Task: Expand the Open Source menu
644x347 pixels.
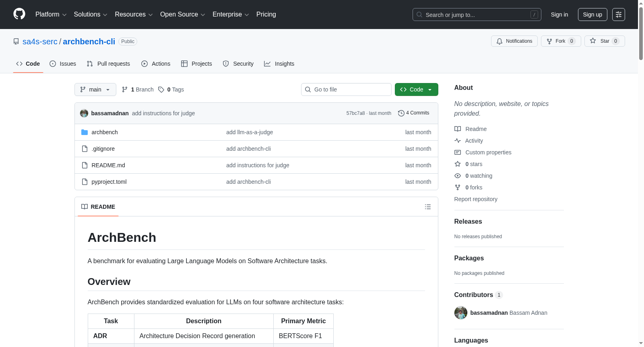Action: pyautogui.click(x=183, y=15)
